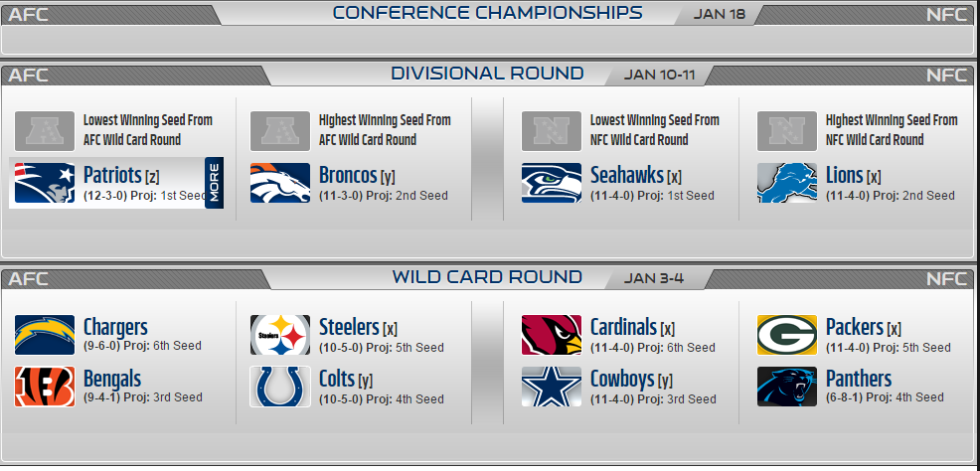Click the Chargers team logo
Screen dimensions: 980x471
click(x=45, y=335)
